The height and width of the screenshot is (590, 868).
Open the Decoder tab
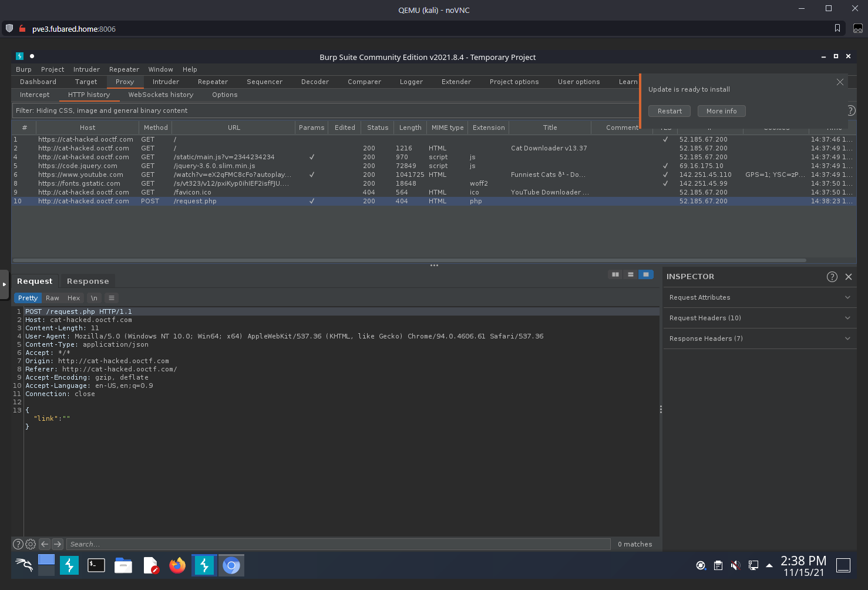pyautogui.click(x=315, y=82)
